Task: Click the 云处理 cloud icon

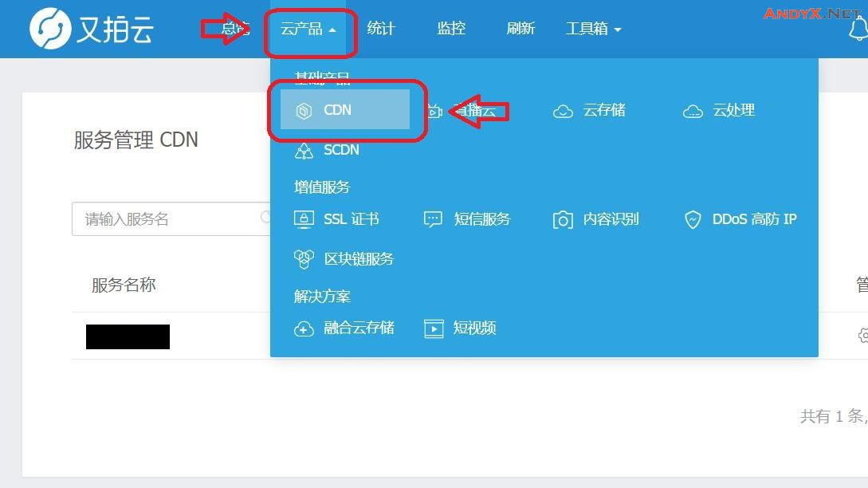Action: click(x=693, y=112)
